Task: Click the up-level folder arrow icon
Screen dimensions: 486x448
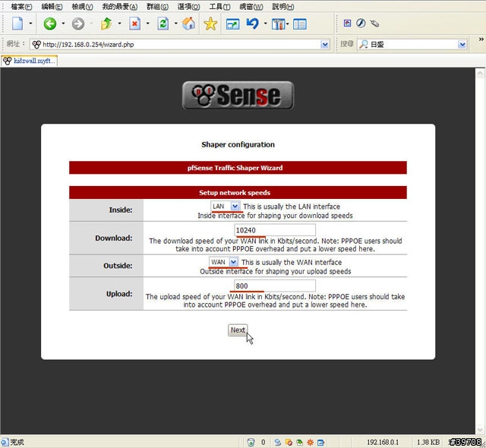Action: [106, 24]
